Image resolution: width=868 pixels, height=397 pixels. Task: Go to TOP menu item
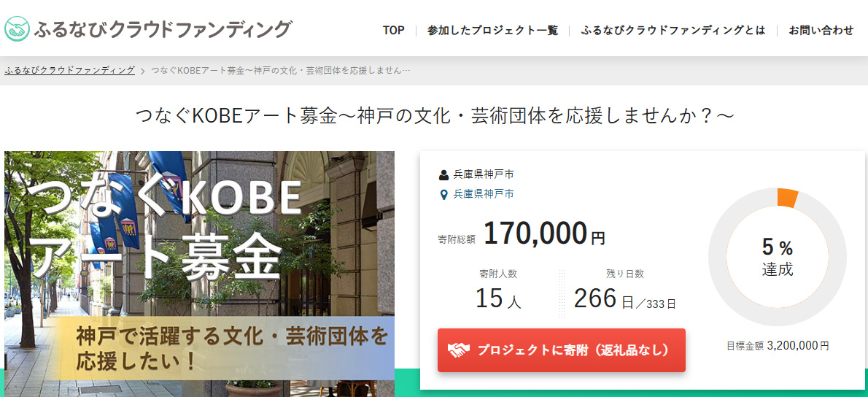[394, 31]
